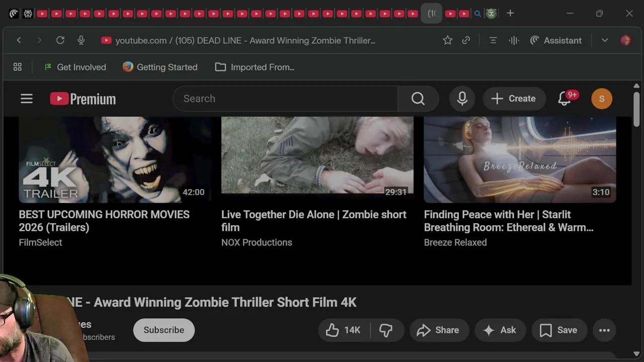Visit Breeze Relaxed channel
644x362 pixels.
click(455, 242)
